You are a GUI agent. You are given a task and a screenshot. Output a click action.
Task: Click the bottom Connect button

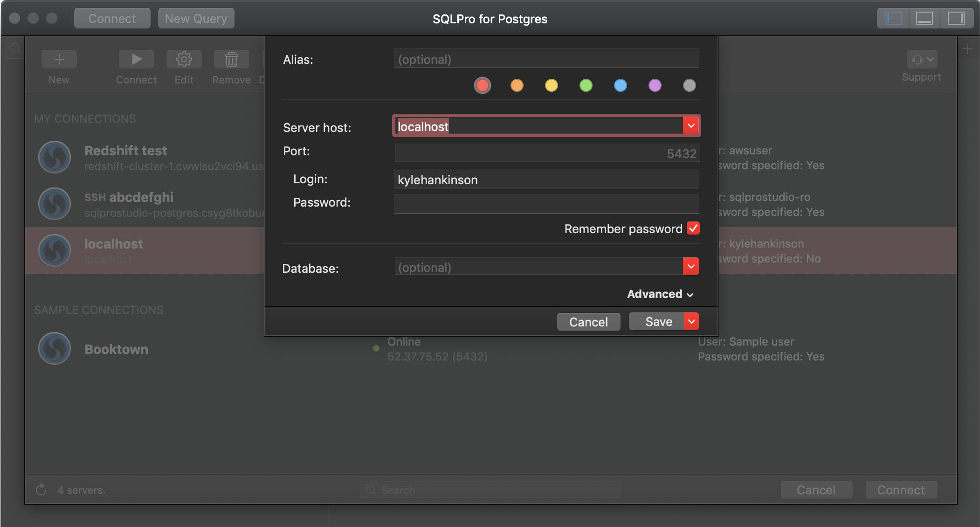[x=901, y=490]
